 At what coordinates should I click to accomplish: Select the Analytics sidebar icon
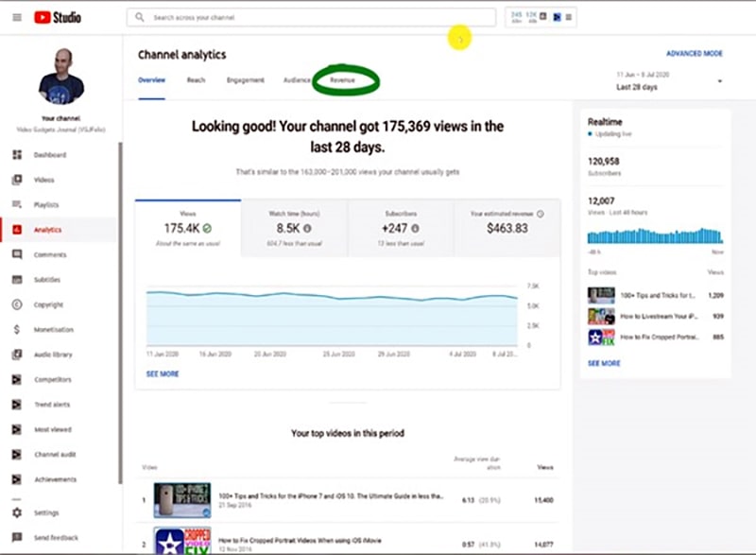point(17,230)
